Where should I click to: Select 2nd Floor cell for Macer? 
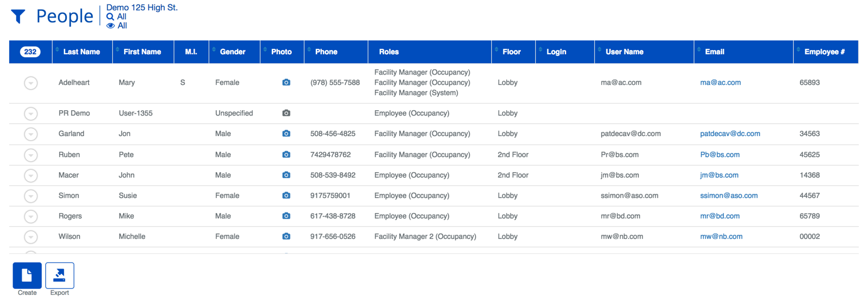(x=513, y=175)
